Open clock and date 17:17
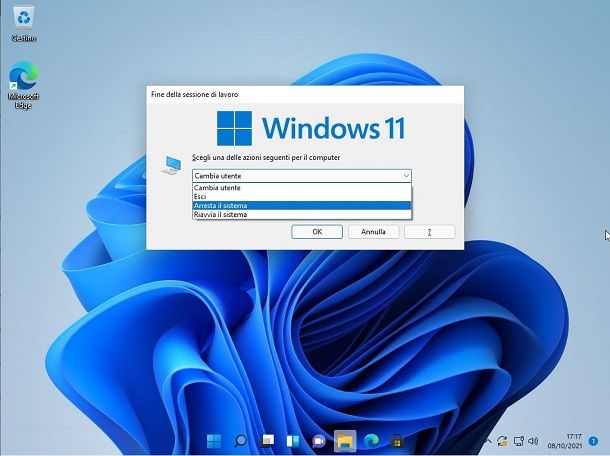 click(x=565, y=441)
